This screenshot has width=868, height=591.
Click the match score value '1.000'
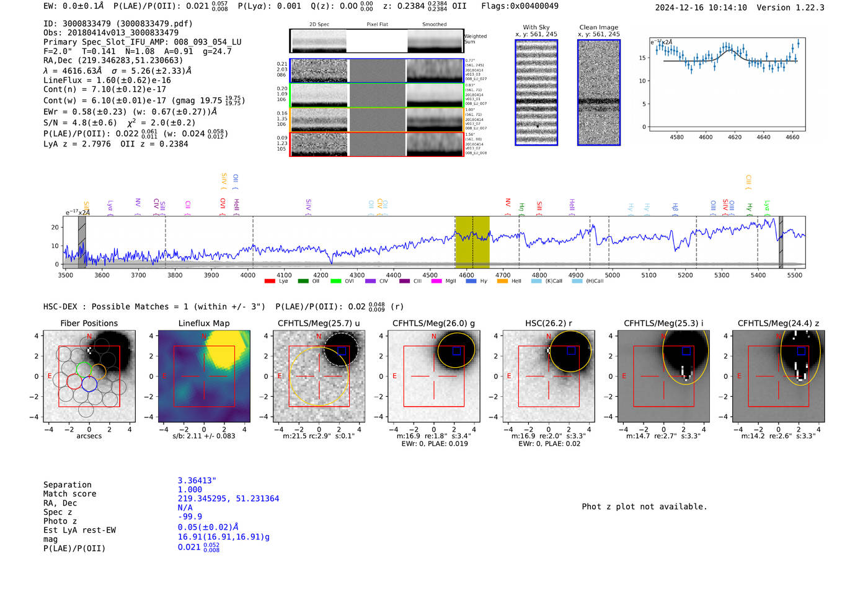(190, 490)
